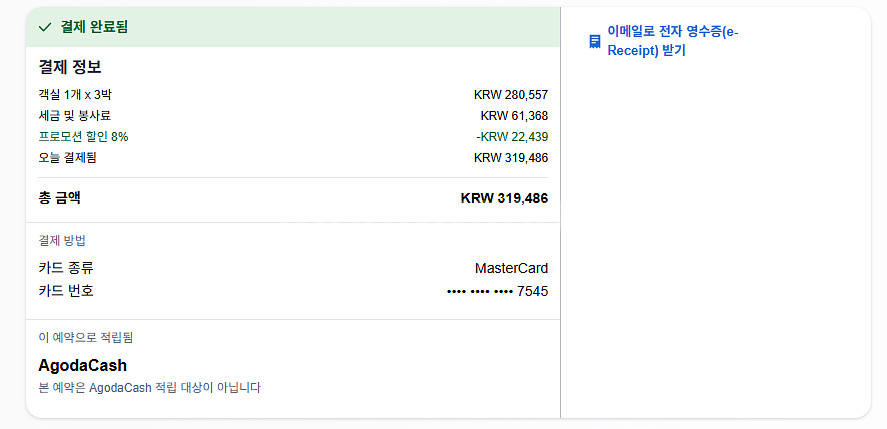
Task: Click the 객실 1개 x 3박 line label
Action: [x=76, y=95]
